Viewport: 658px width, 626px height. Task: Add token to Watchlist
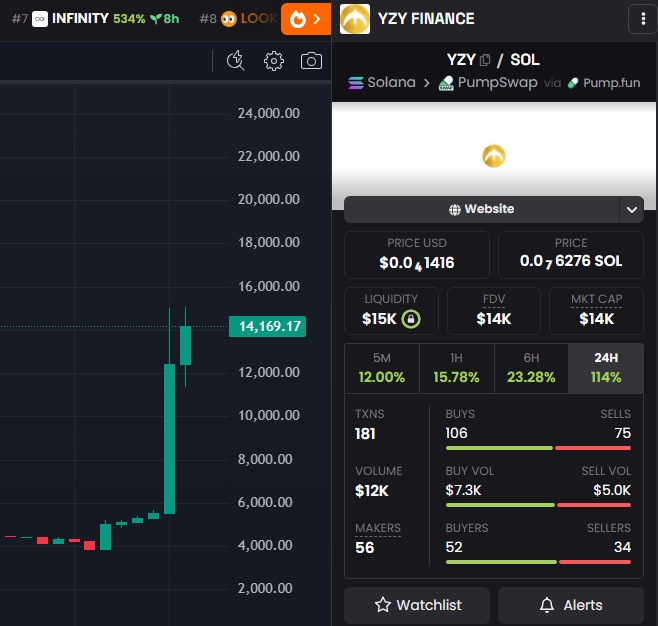click(x=417, y=605)
